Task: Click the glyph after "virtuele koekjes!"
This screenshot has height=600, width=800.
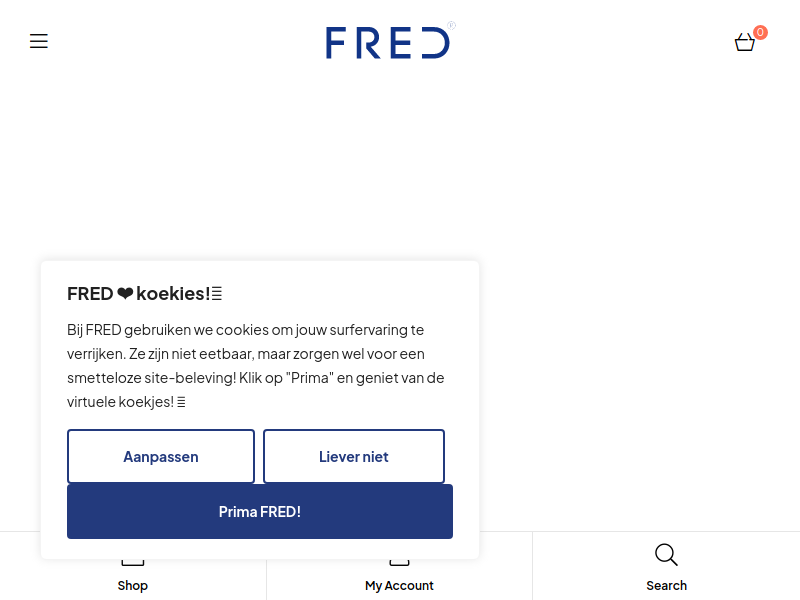Action: point(181,402)
